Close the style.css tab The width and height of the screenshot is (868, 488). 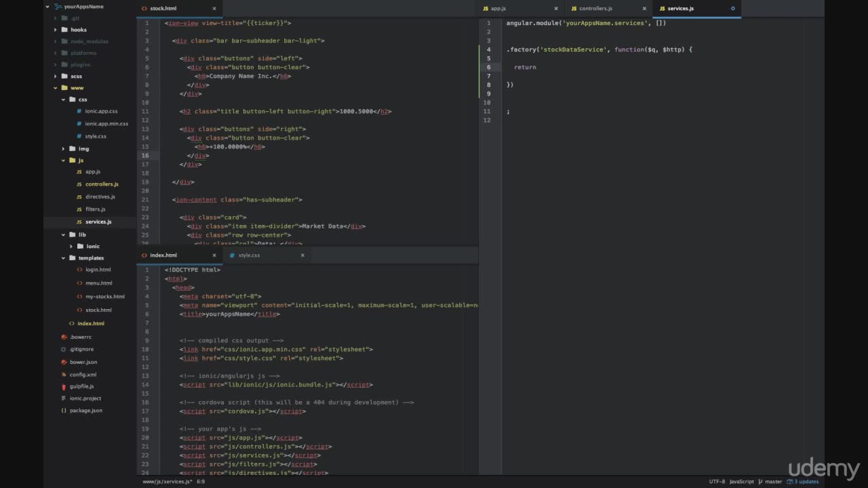[x=302, y=256]
